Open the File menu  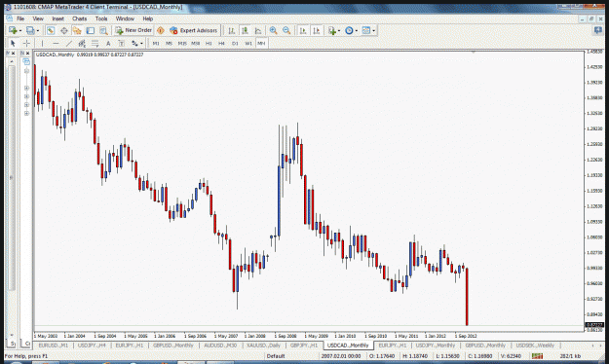click(20, 18)
